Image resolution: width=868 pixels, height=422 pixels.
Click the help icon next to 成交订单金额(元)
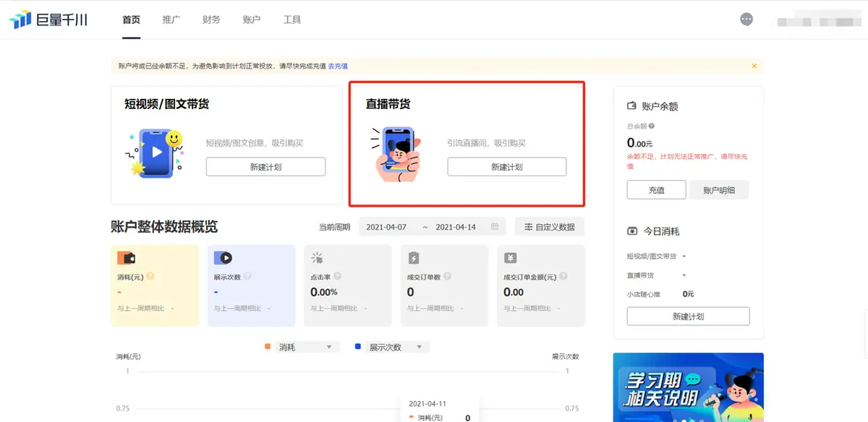(563, 276)
